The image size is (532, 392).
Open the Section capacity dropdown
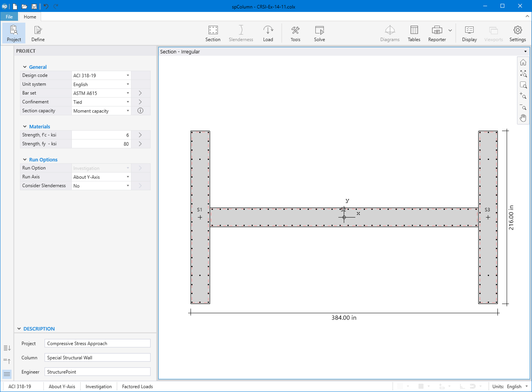[101, 111]
